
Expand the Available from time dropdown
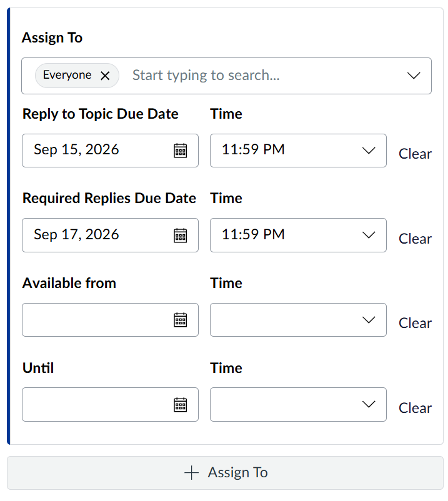click(x=369, y=320)
